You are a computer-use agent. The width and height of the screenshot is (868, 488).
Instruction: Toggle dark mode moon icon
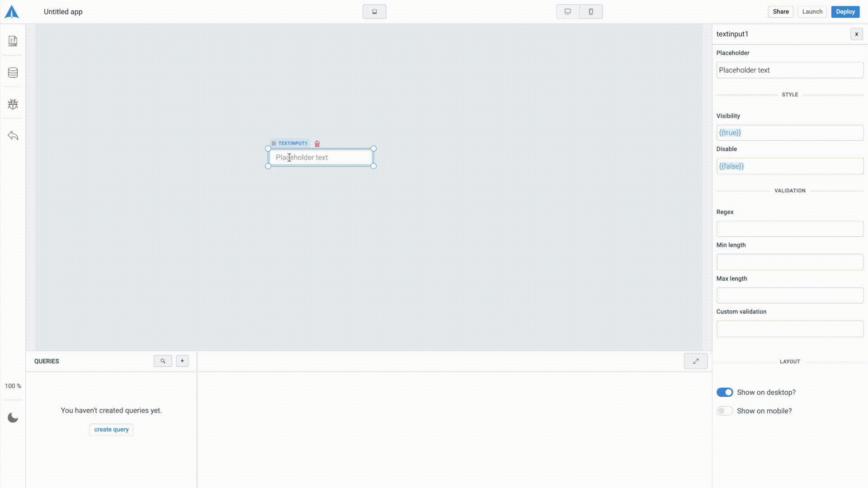click(x=13, y=418)
